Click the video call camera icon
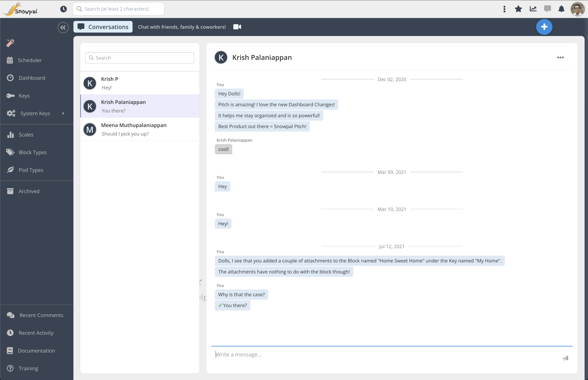588x380 pixels. tap(237, 27)
